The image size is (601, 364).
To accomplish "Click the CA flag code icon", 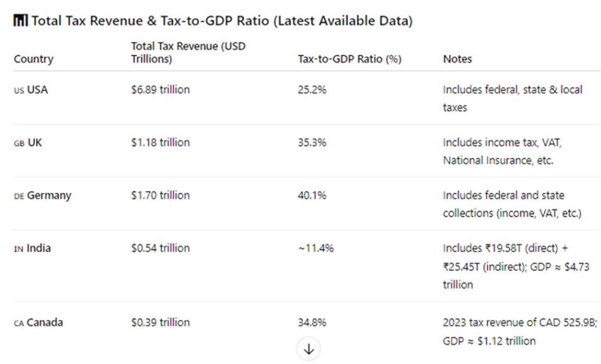I will pyautogui.click(x=19, y=324).
